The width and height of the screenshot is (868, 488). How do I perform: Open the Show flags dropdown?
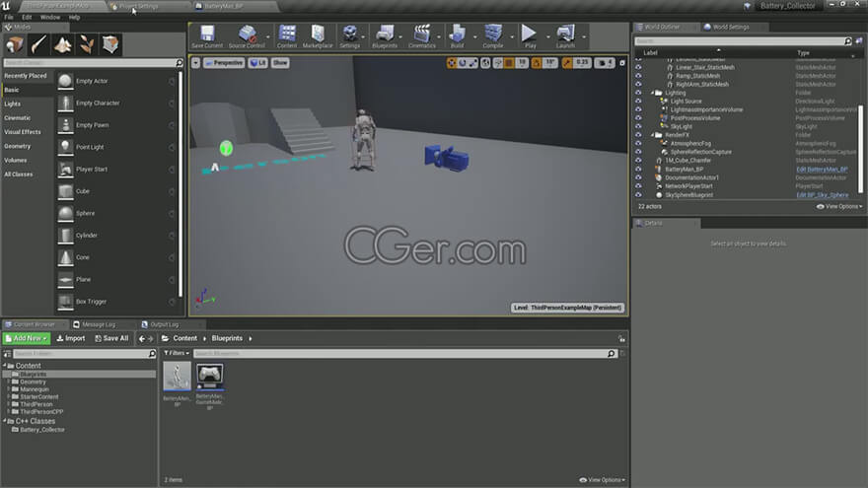coord(280,63)
